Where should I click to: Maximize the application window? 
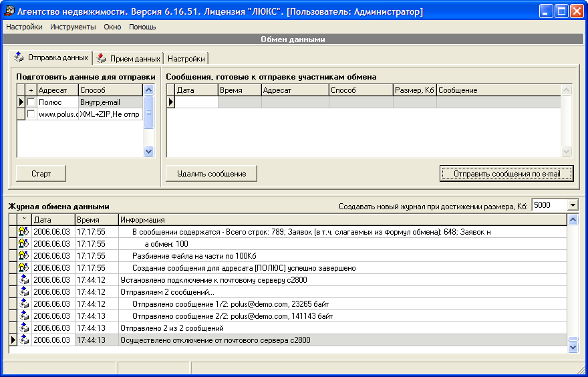562,11
